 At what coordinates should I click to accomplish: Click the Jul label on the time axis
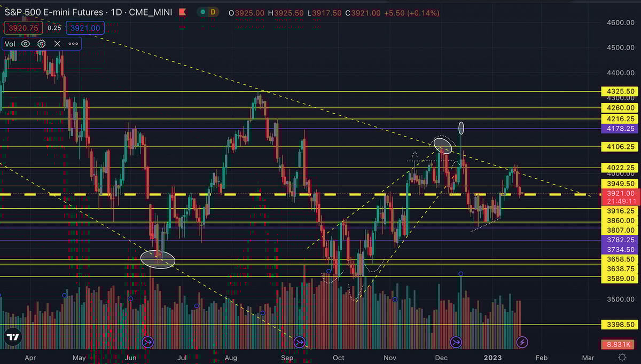tap(182, 357)
